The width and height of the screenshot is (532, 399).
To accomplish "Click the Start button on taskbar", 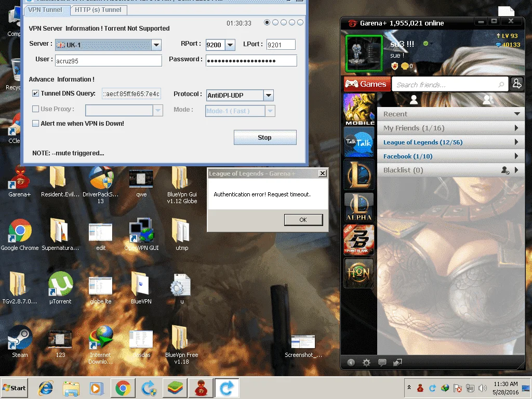I will 14,388.
